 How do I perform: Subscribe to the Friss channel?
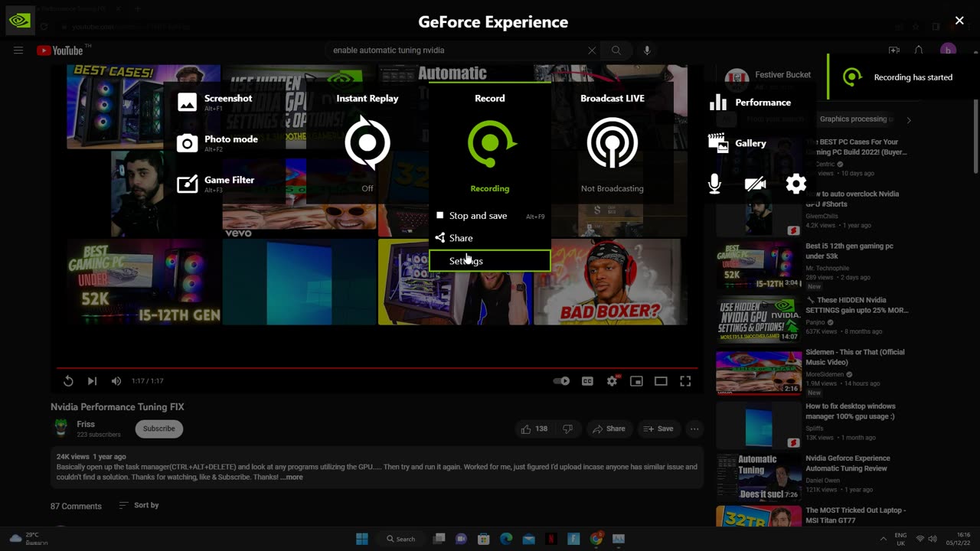(158, 429)
